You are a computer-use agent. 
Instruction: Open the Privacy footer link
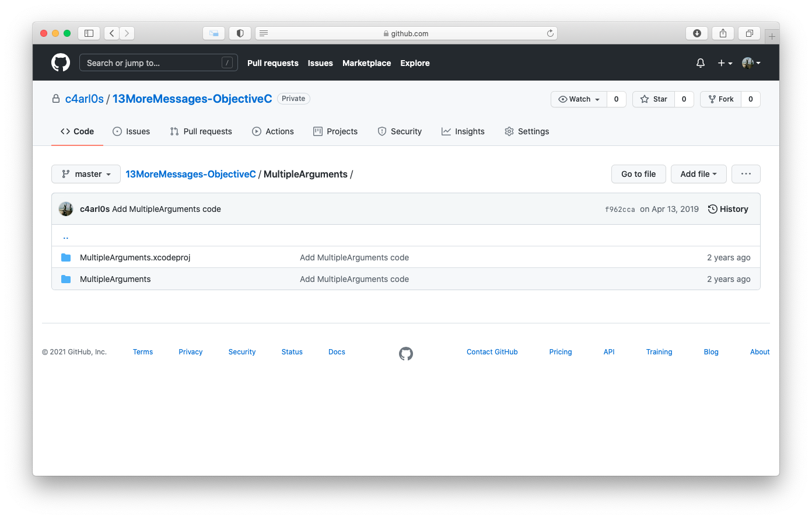pyautogui.click(x=191, y=352)
